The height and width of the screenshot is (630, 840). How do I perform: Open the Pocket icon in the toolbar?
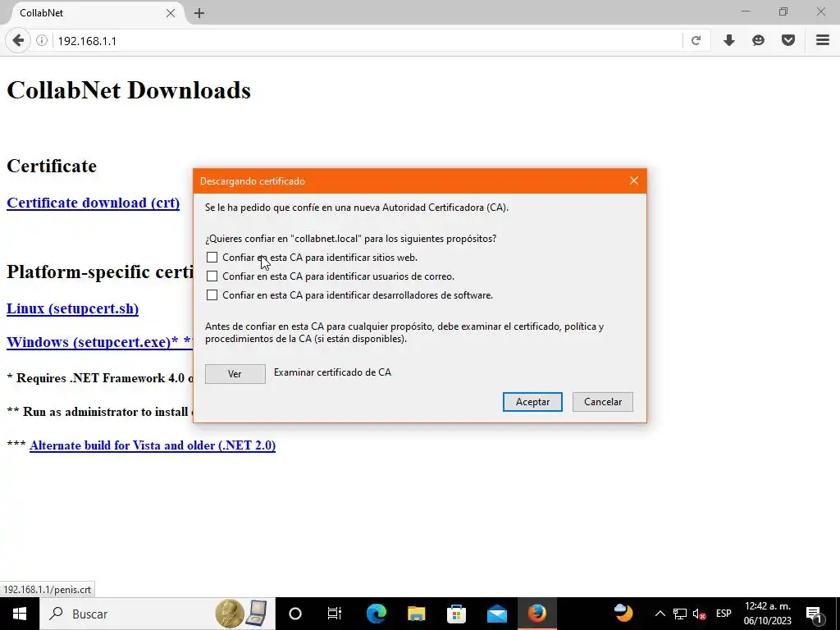tap(788, 41)
